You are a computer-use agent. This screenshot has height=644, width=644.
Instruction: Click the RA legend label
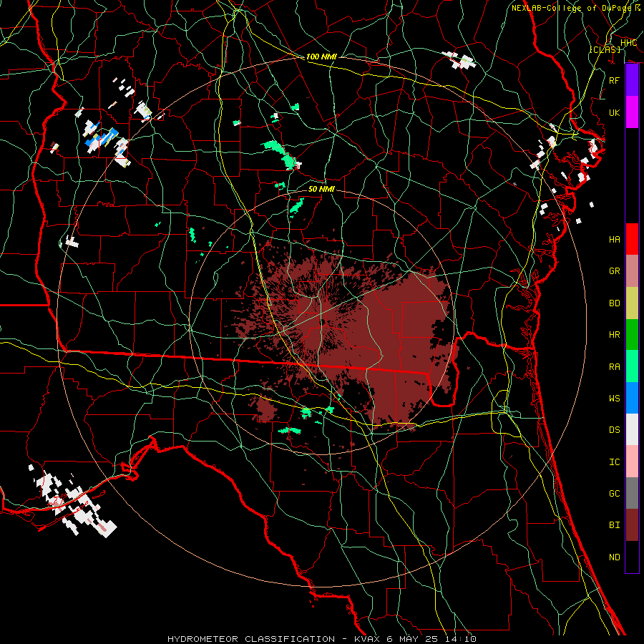pos(615,367)
